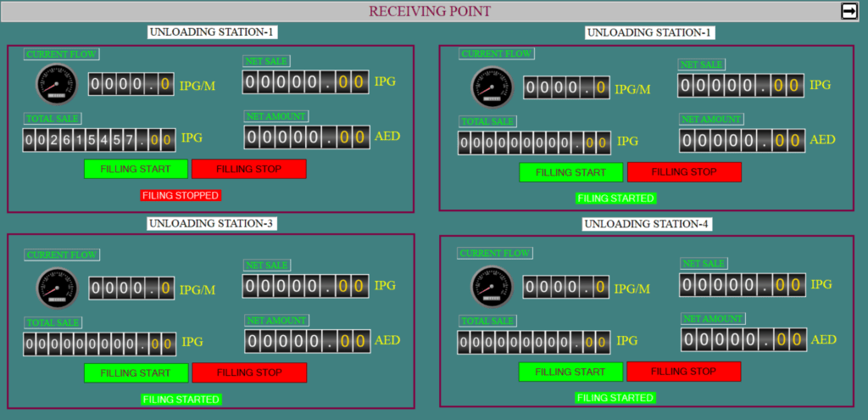The image size is (868, 420).
Task: Select the UNLOADING STATION-4 heading
Action: (x=647, y=224)
